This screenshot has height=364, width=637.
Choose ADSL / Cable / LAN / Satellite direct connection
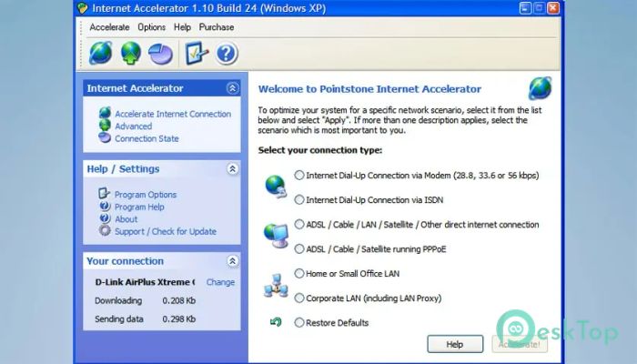[x=299, y=224]
